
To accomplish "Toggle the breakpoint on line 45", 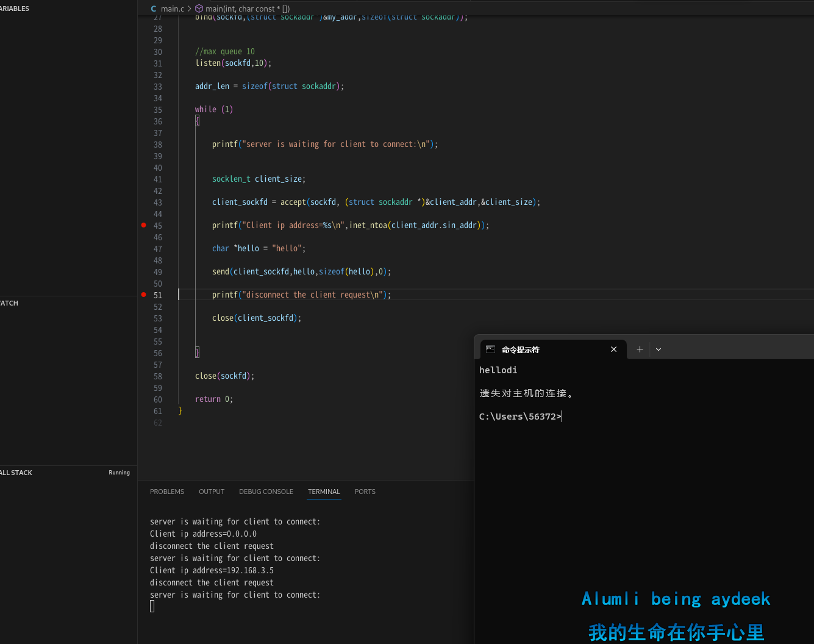I will pos(144,225).
